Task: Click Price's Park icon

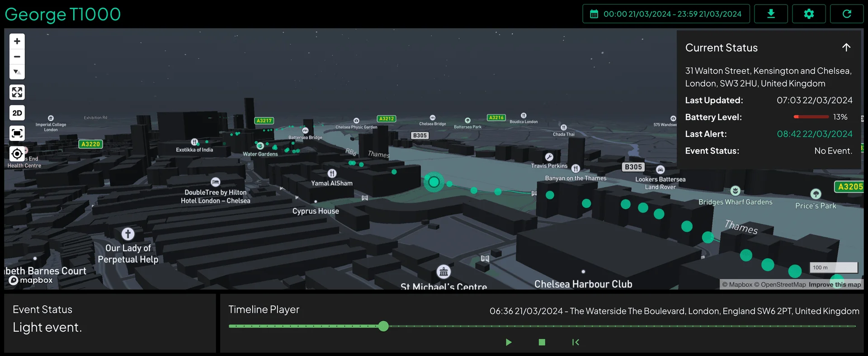Action: 816,194
